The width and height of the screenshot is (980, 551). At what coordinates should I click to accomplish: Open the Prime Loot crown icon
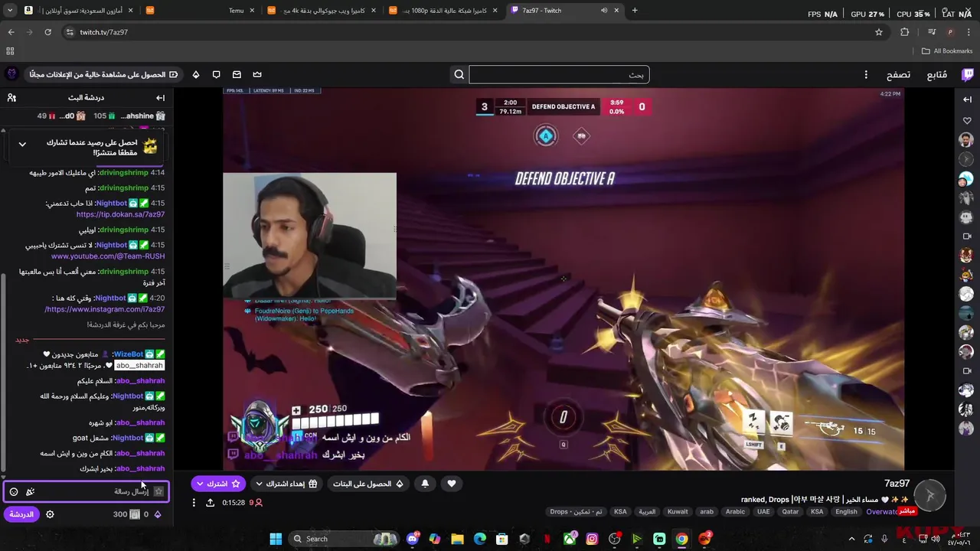tap(257, 74)
